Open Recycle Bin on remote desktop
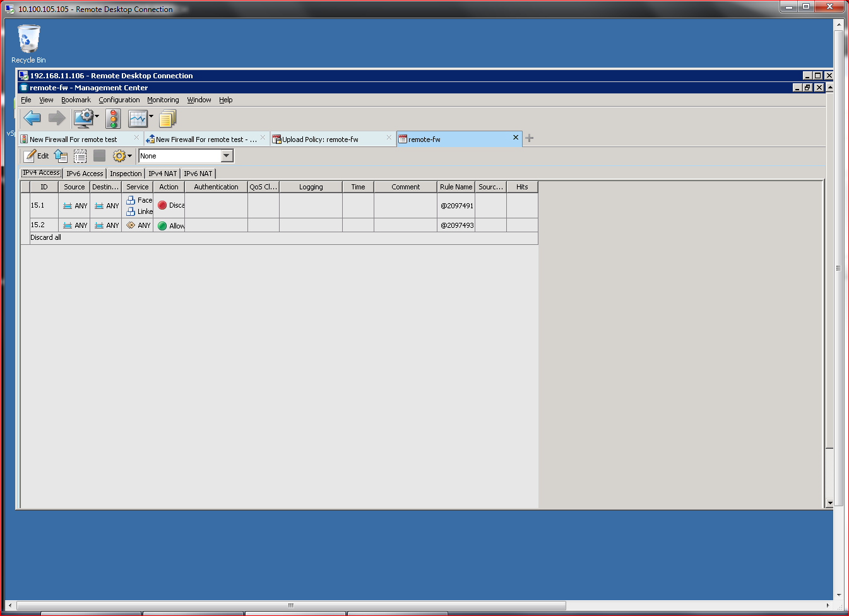This screenshot has height=616, width=849. coord(28,44)
